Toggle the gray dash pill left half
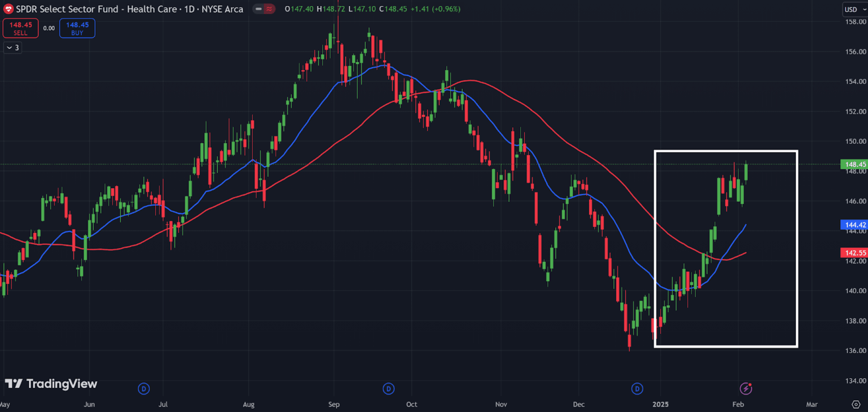868x412 pixels. [x=259, y=9]
